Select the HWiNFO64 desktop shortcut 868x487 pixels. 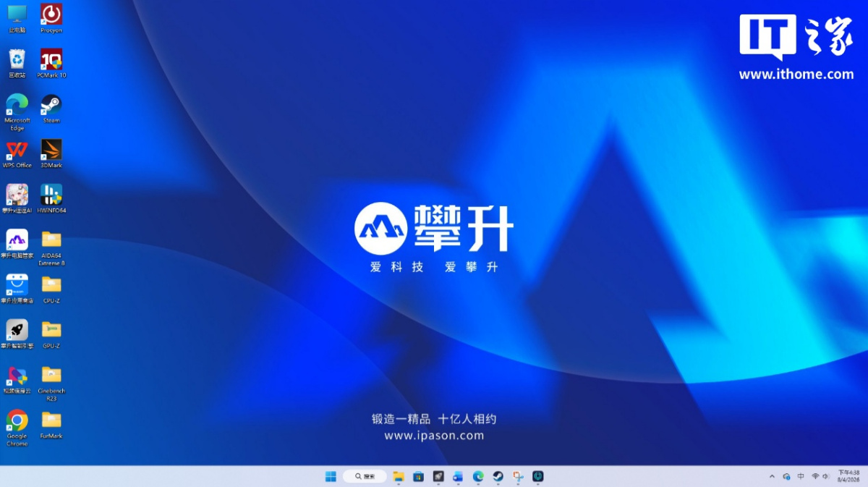(51, 195)
